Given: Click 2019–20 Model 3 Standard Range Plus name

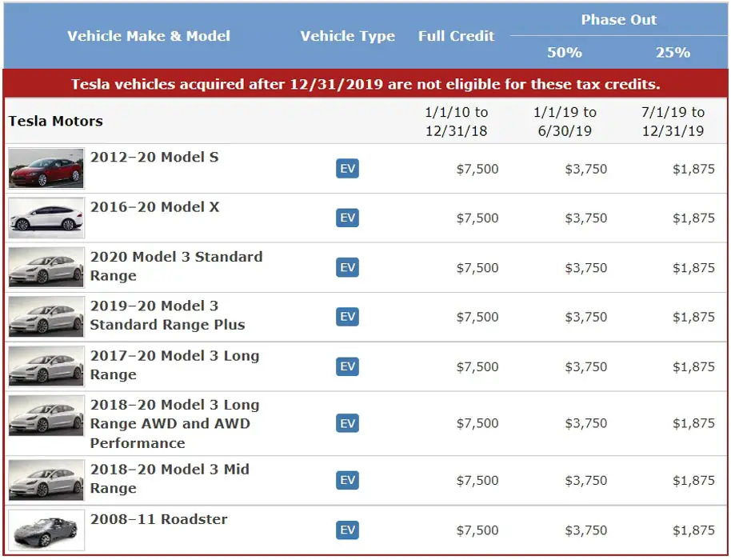Looking at the screenshot, I should [x=167, y=315].
